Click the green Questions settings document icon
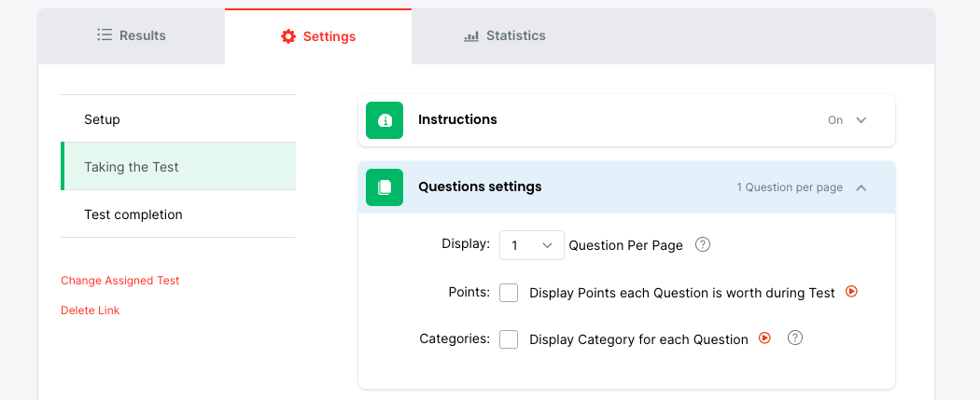Viewport: 980px width, 400px height. tap(385, 187)
